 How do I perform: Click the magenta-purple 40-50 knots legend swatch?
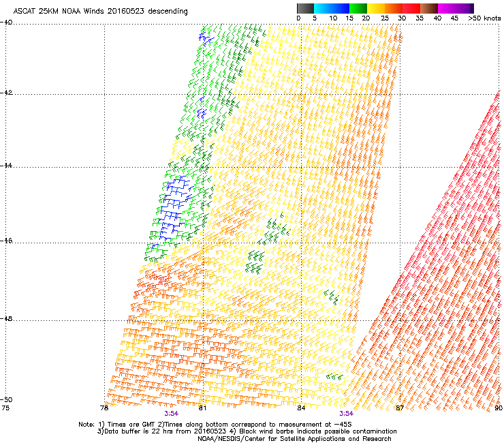[x=456, y=8]
